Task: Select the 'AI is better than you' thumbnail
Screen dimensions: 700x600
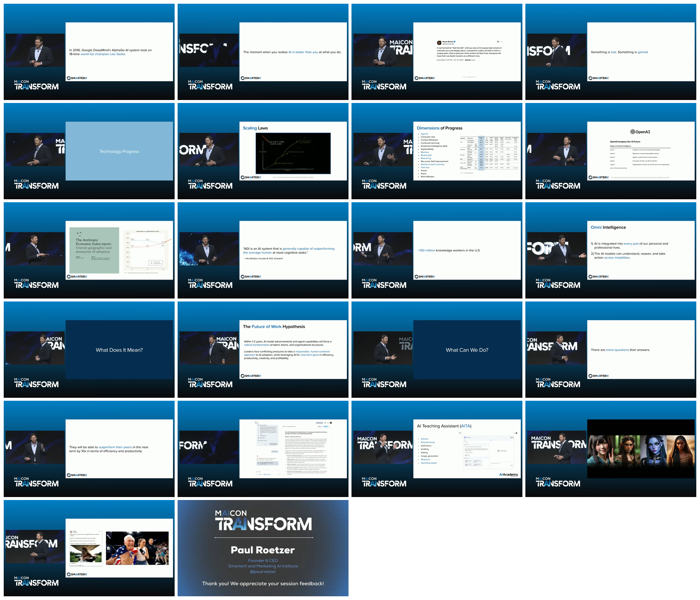Action: 263,52
